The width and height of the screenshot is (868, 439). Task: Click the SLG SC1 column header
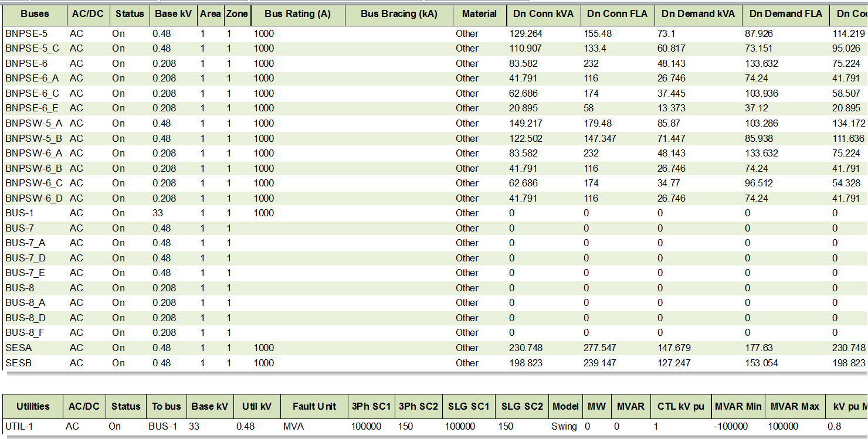click(x=469, y=406)
